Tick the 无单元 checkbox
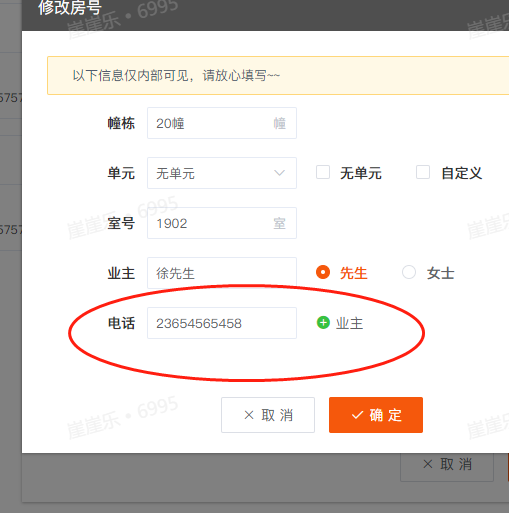The image size is (509, 513). coord(323,172)
